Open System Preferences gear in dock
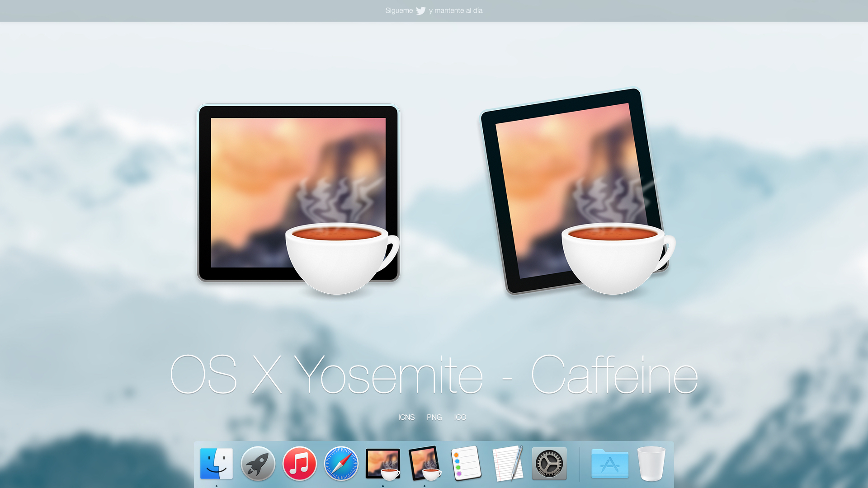This screenshot has width=868, height=488. tap(549, 464)
